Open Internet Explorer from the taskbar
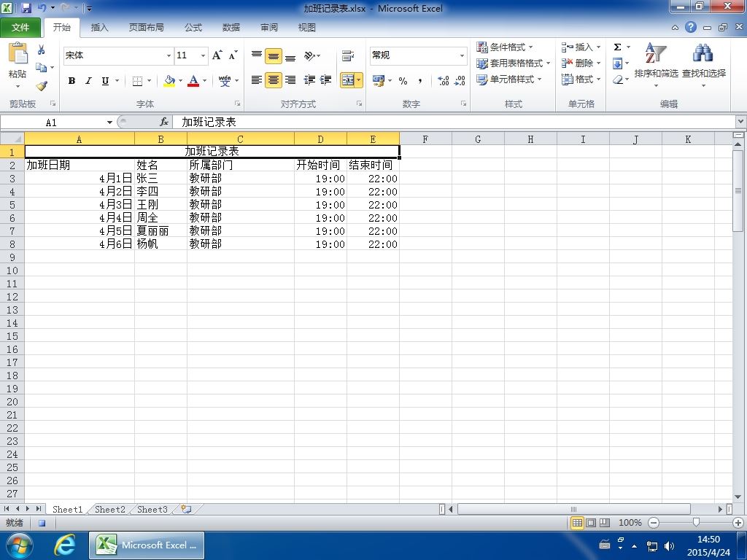This screenshot has width=747, height=560. click(64, 545)
